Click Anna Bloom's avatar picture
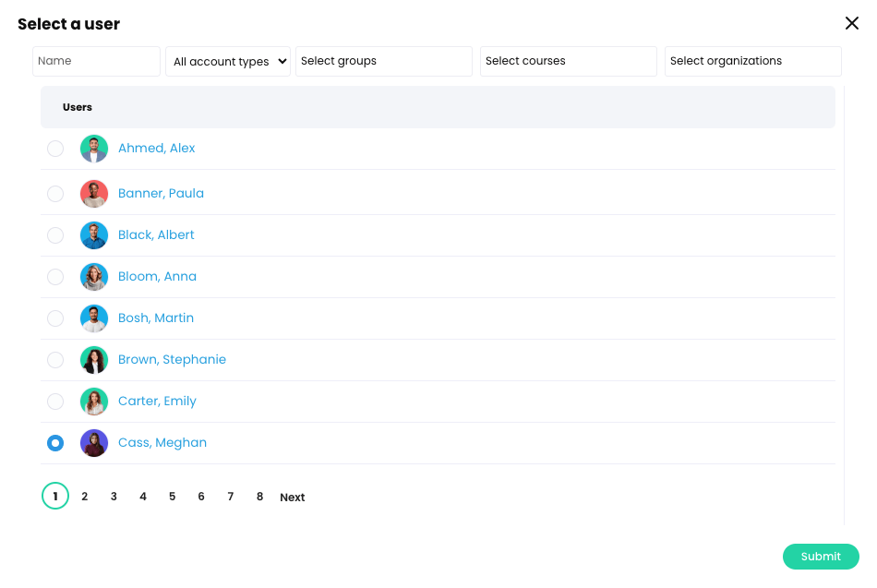The image size is (877, 588). tap(94, 276)
